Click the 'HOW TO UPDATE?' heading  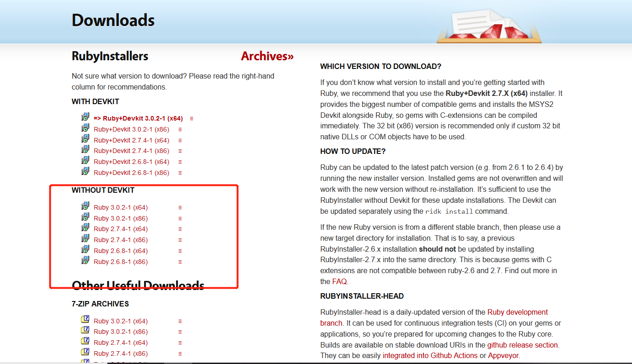pyautogui.click(x=353, y=151)
